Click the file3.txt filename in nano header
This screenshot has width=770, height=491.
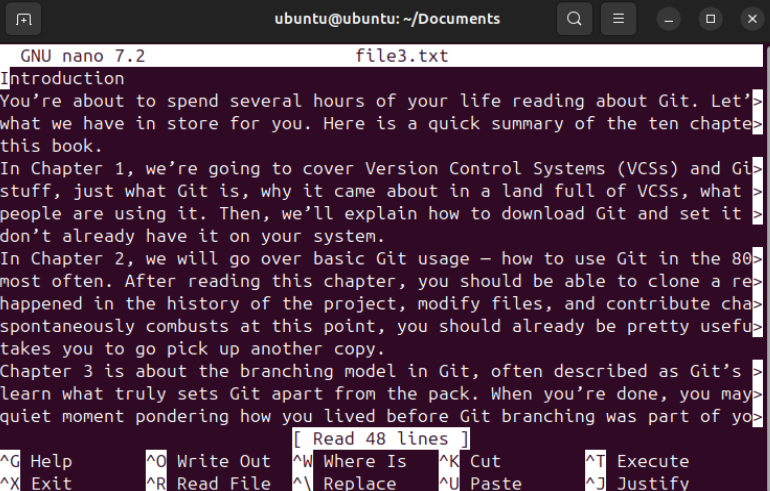point(402,56)
